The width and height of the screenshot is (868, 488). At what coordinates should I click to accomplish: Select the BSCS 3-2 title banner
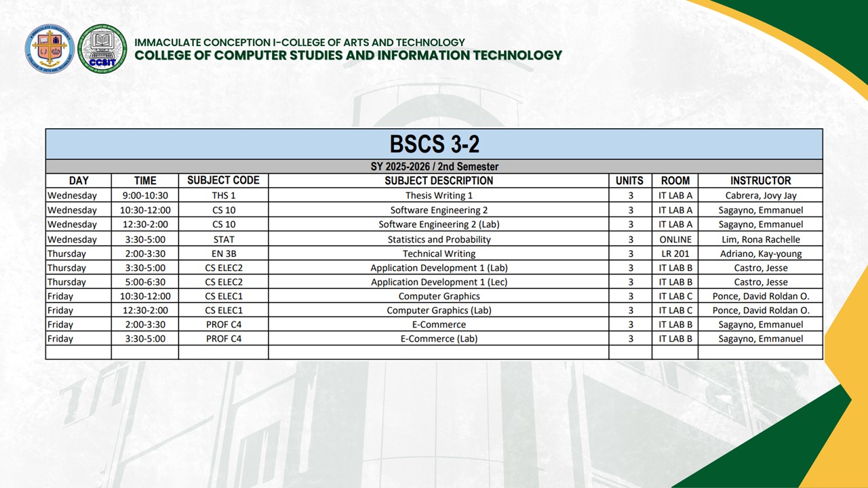click(x=434, y=144)
